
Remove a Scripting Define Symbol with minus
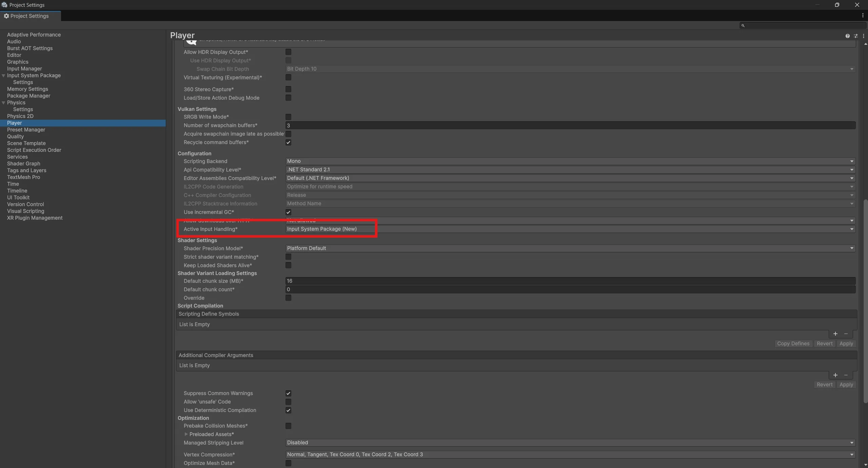[x=846, y=334]
